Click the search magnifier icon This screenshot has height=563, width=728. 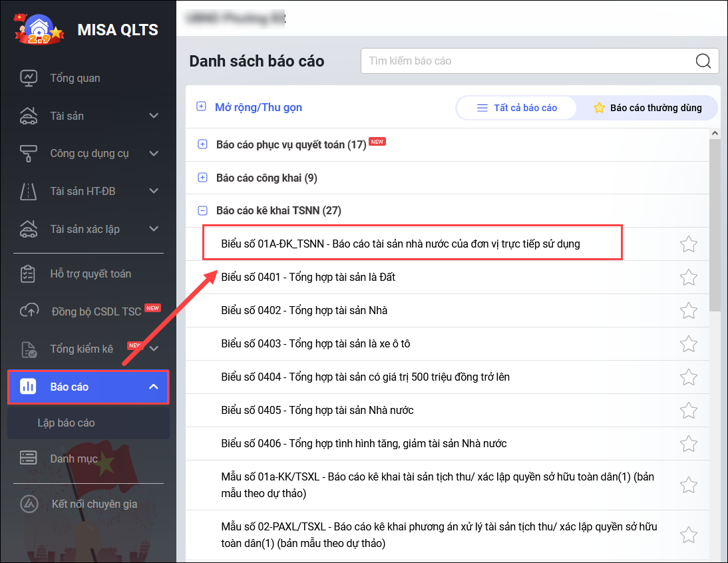pos(703,61)
